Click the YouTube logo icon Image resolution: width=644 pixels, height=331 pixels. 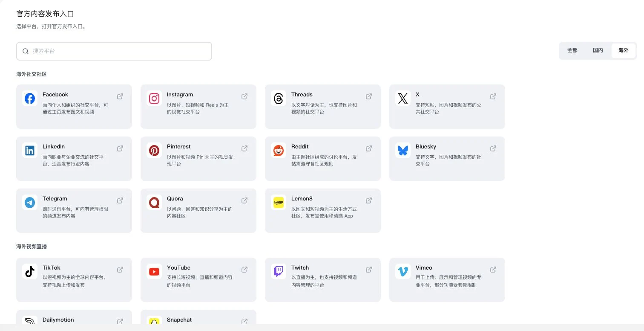point(154,272)
